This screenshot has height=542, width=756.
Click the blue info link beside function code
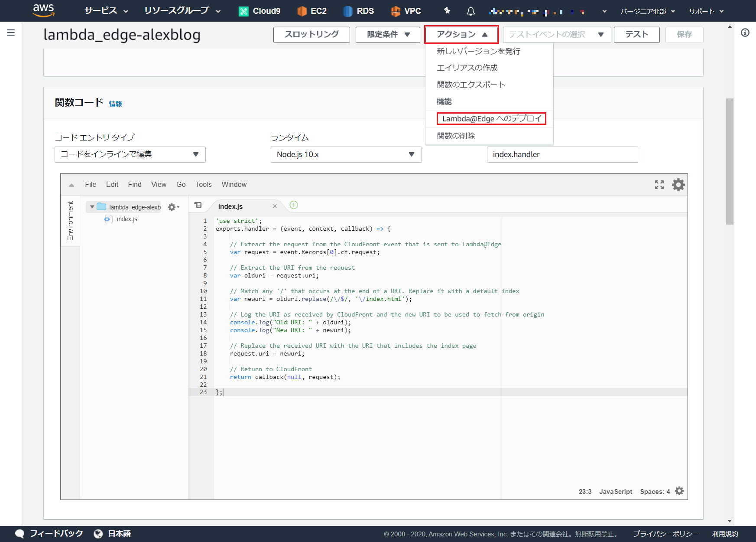115,104
